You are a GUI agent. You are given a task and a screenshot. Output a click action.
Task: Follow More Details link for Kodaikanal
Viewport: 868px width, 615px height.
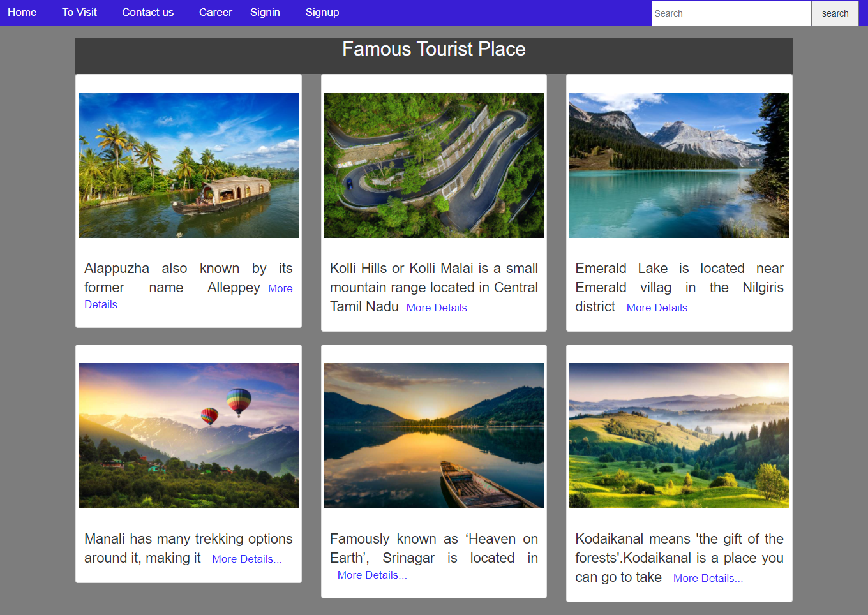(708, 578)
